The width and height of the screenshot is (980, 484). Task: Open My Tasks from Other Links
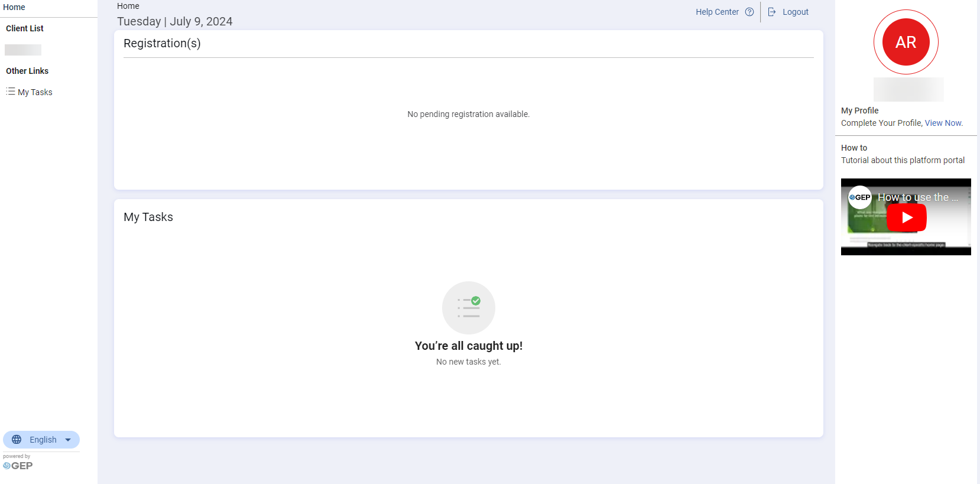[x=35, y=92]
